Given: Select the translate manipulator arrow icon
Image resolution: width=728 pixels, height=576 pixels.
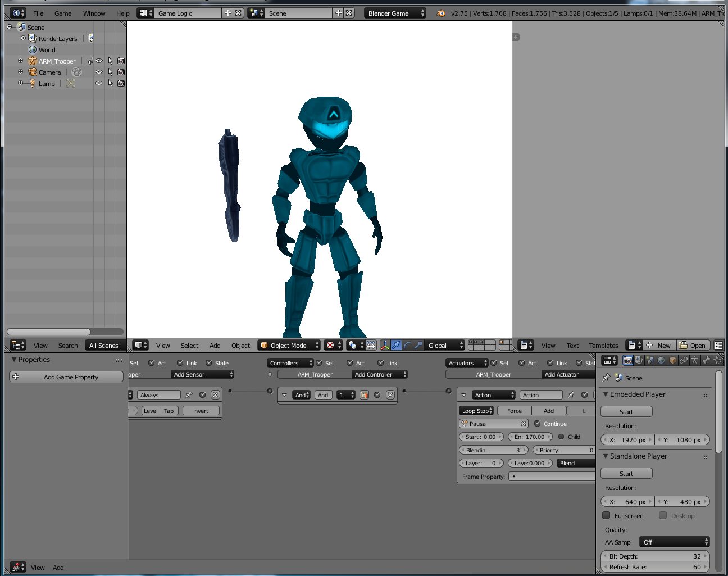Looking at the screenshot, I should (397, 345).
